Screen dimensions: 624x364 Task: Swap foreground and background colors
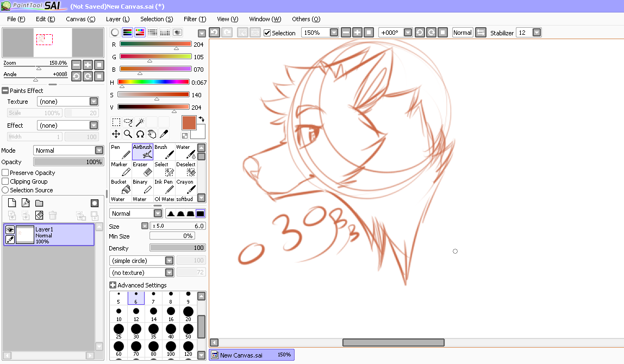coord(201,119)
